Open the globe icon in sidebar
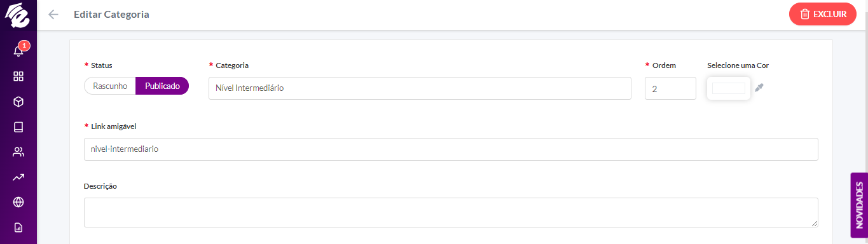The width and height of the screenshot is (868, 244). click(x=18, y=203)
